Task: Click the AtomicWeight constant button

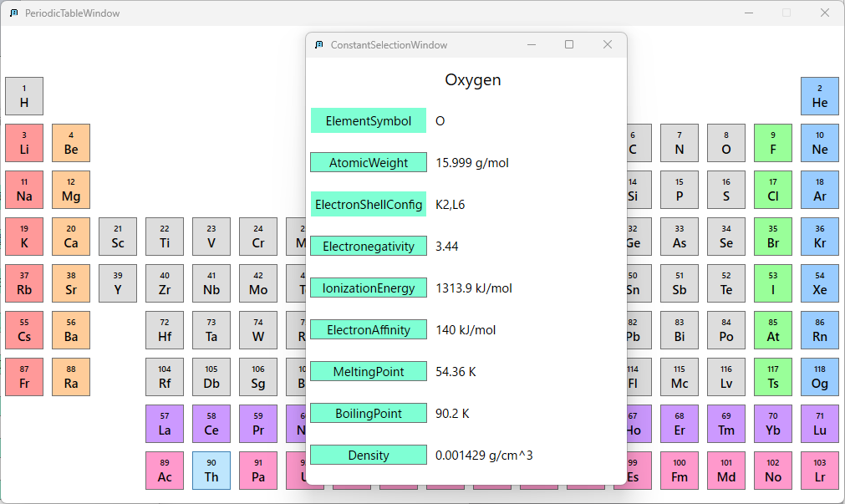Action: [x=369, y=163]
